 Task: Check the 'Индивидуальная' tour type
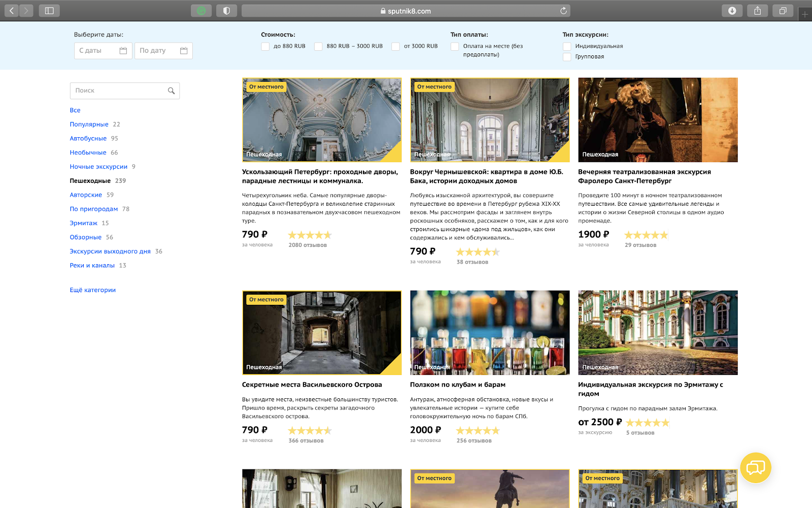[567, 47]
